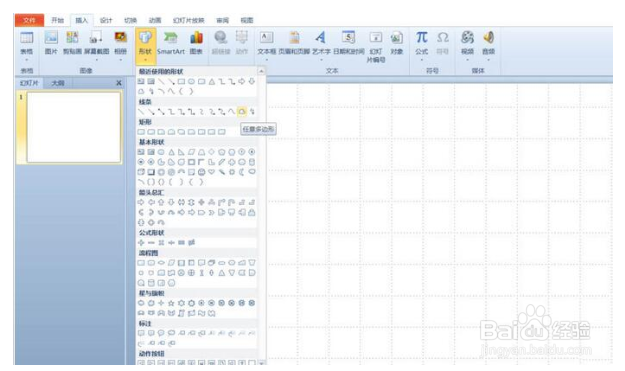
Task: Insert 幻灯片编号 slide number
Action: click(376, 47)
